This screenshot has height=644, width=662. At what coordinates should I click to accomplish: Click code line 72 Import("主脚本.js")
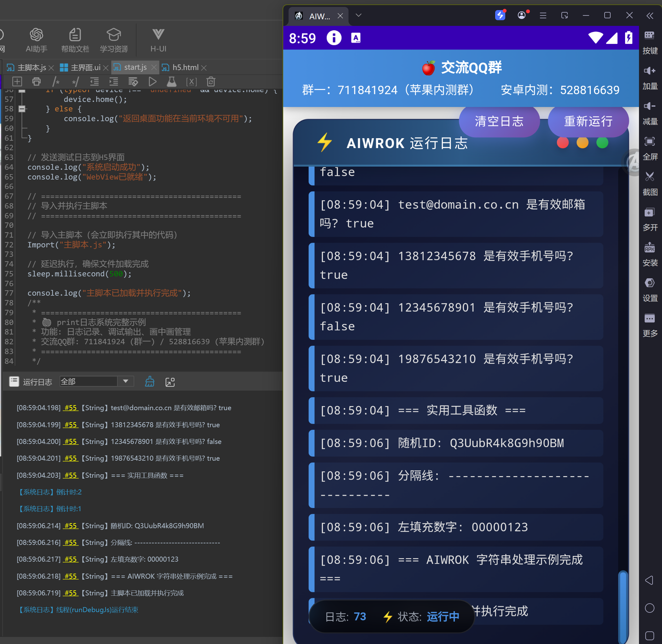pyautogui.click(x=71, y=245)
